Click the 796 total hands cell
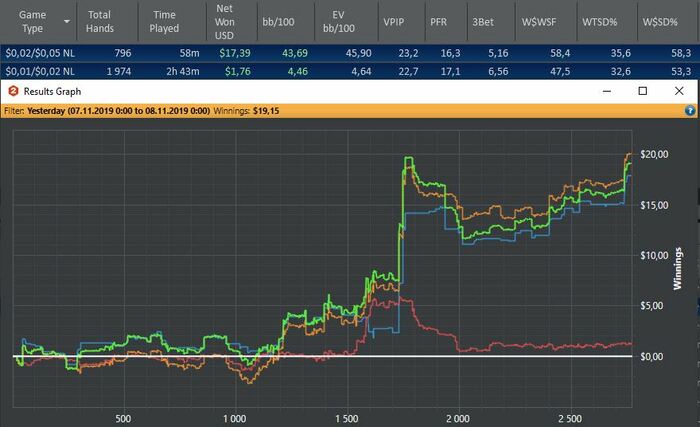This screenshot has height=427, width=700. point(123,53)
